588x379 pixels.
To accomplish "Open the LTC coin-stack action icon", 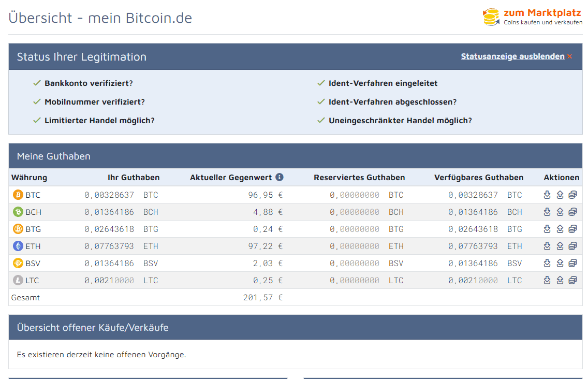I will [x=572, y=280].
